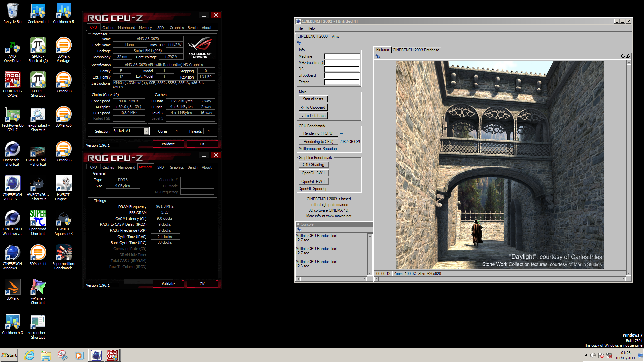Show hidden tray icons arrow
The width and height of the screenshot is (644, 362).
click(586, 355)
